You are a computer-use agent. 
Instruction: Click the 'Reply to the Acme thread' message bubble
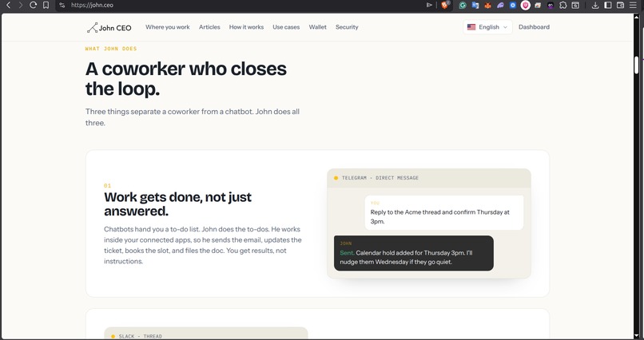click(x=444, y=212)
